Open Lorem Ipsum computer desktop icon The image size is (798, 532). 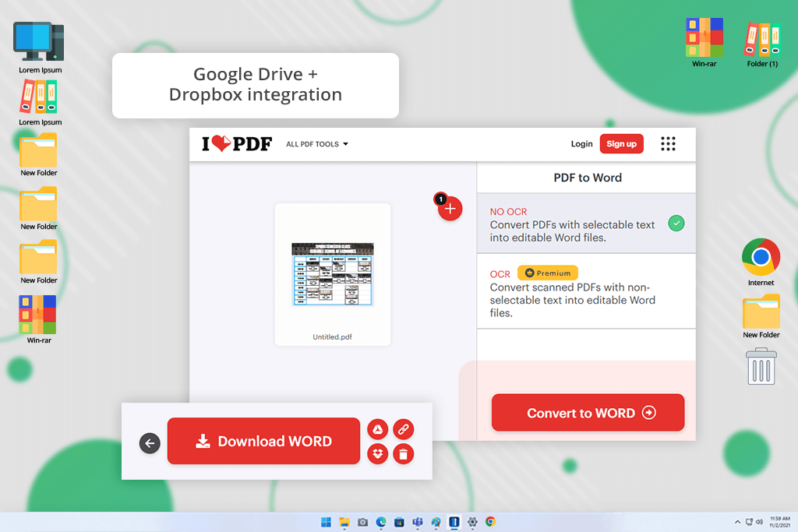point(40,48)
